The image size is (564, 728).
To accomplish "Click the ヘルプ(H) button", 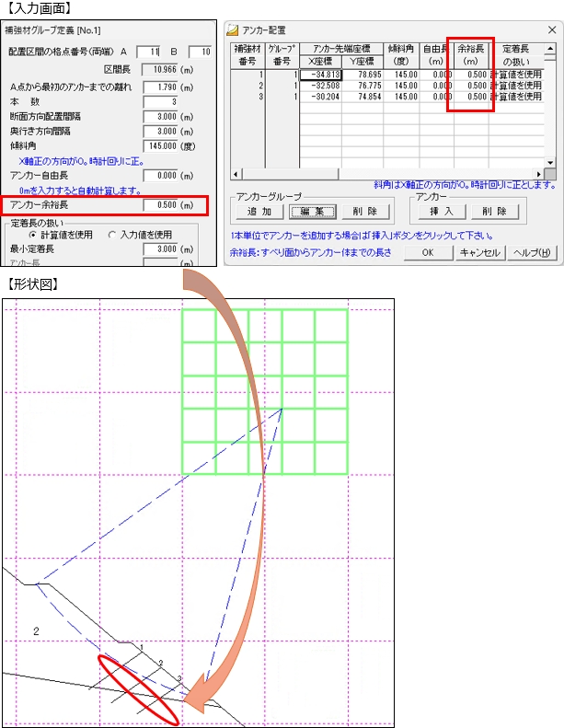I will pos(532,252).
